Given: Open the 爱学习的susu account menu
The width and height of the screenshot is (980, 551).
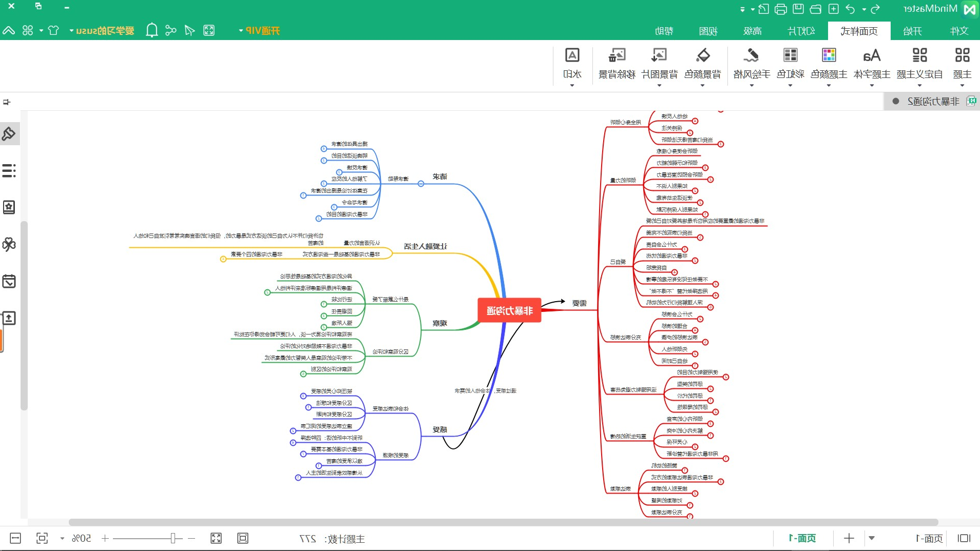Looking at the screenshot, I should pyautogui.click(x=102, y=31).
